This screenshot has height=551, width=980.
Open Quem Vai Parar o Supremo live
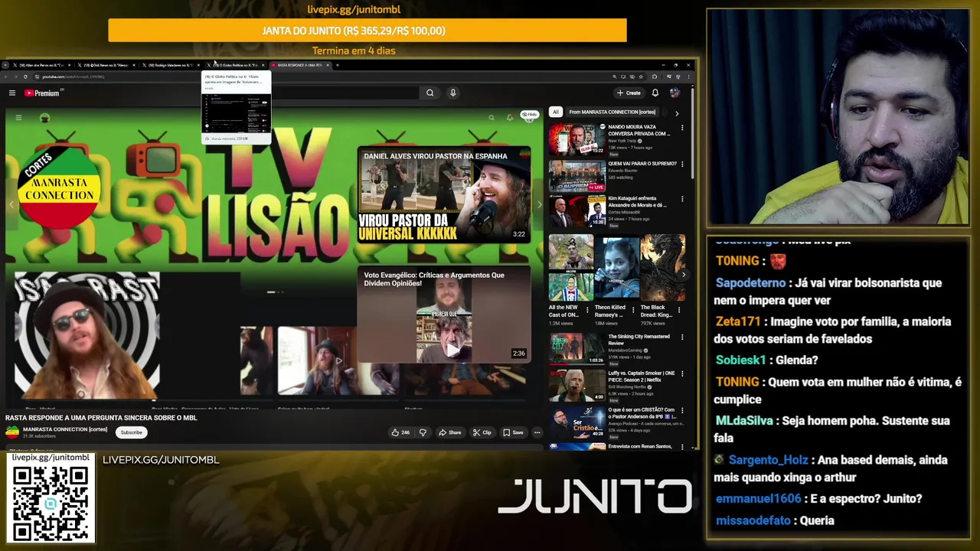pos(616,174)
